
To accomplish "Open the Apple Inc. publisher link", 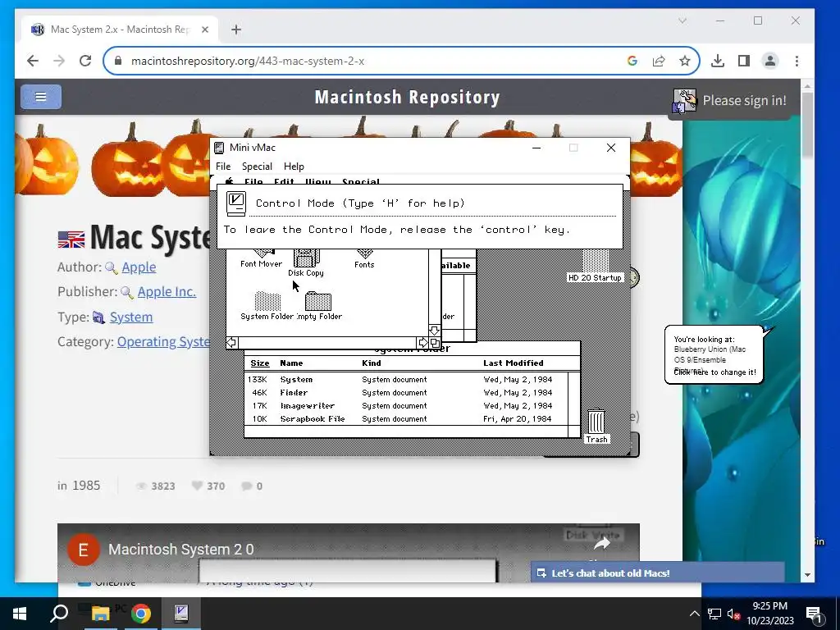I will click(x=167, y=291).
